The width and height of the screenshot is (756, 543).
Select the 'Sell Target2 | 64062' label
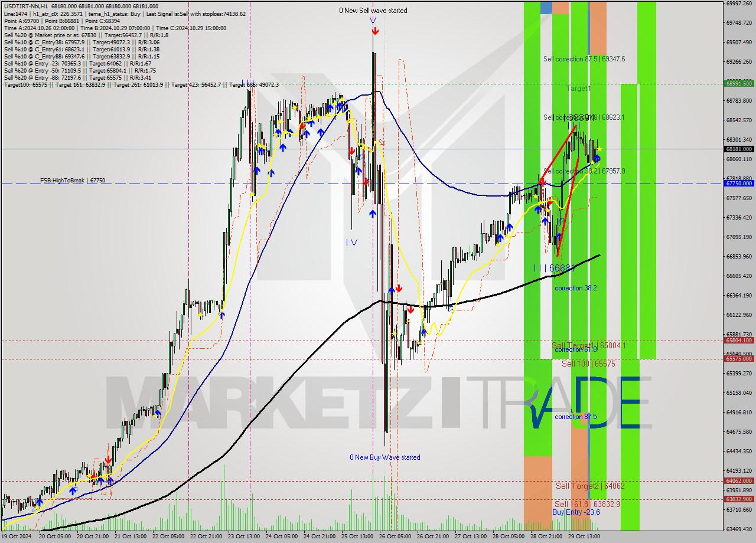click(x=590, y=486)
